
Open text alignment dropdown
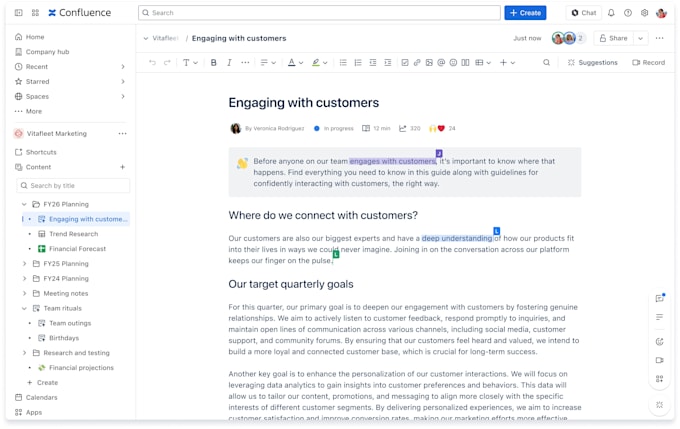[268, 62]
